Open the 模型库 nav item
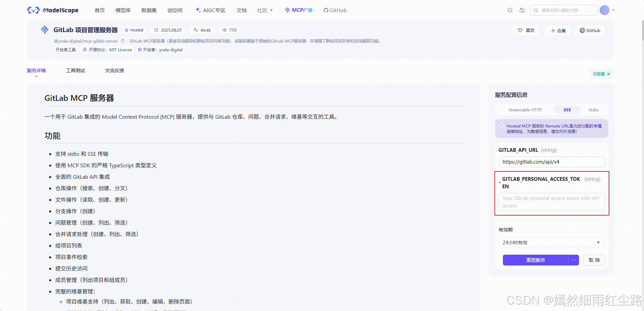This screenshot has width=644, height=311. (123, 10)
